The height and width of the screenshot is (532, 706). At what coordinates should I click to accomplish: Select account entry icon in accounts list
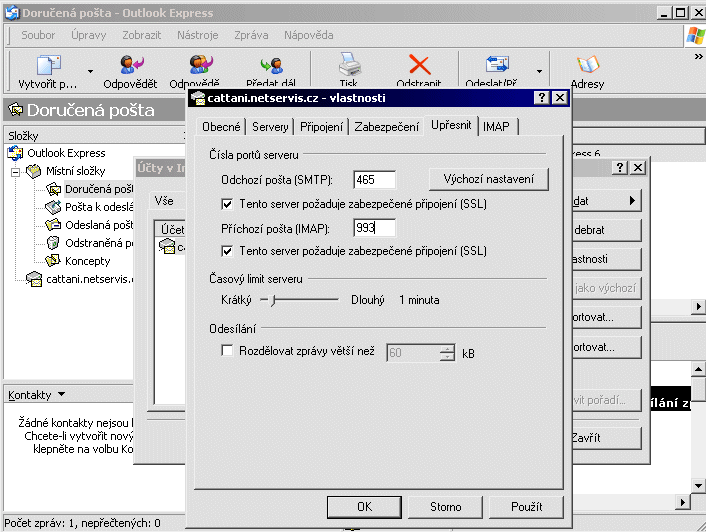167,246
